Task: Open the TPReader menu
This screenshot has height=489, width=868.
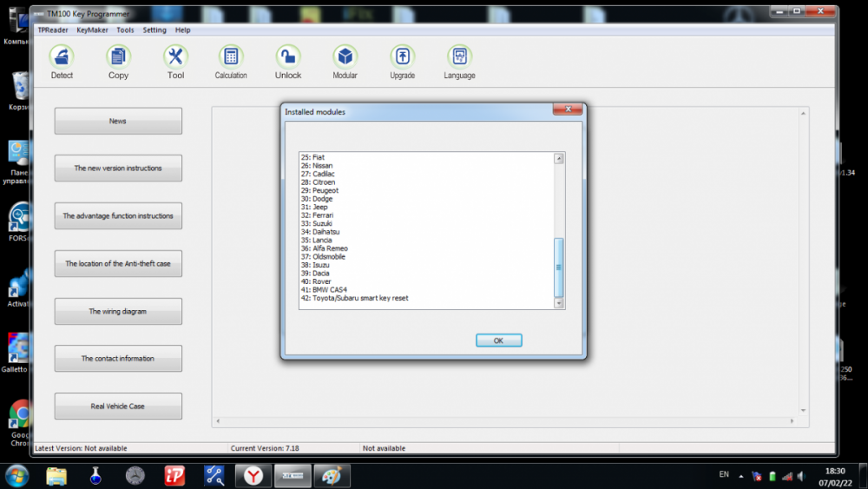Action: (x=53, y=30)
